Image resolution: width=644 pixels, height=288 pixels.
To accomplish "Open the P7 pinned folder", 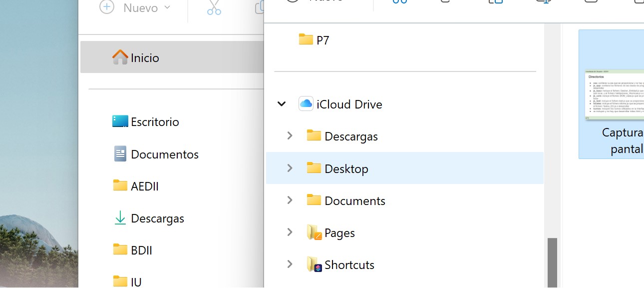I will [322, 40].
